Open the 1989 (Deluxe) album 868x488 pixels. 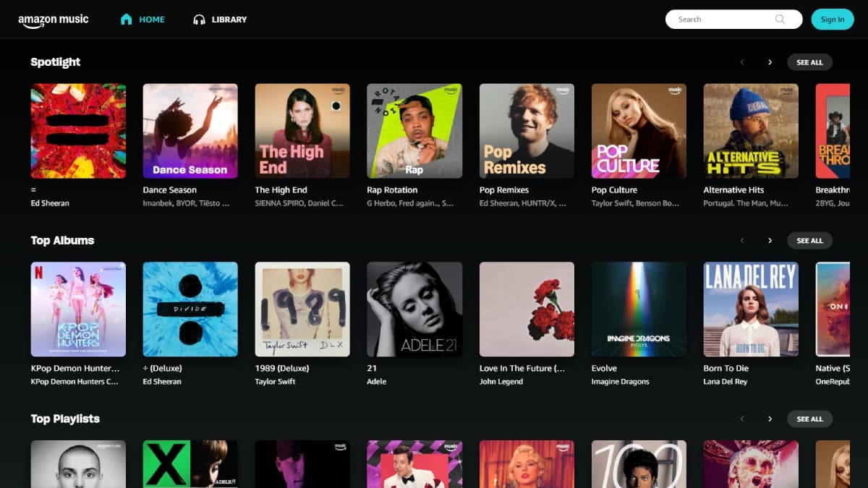coord(302,309)
